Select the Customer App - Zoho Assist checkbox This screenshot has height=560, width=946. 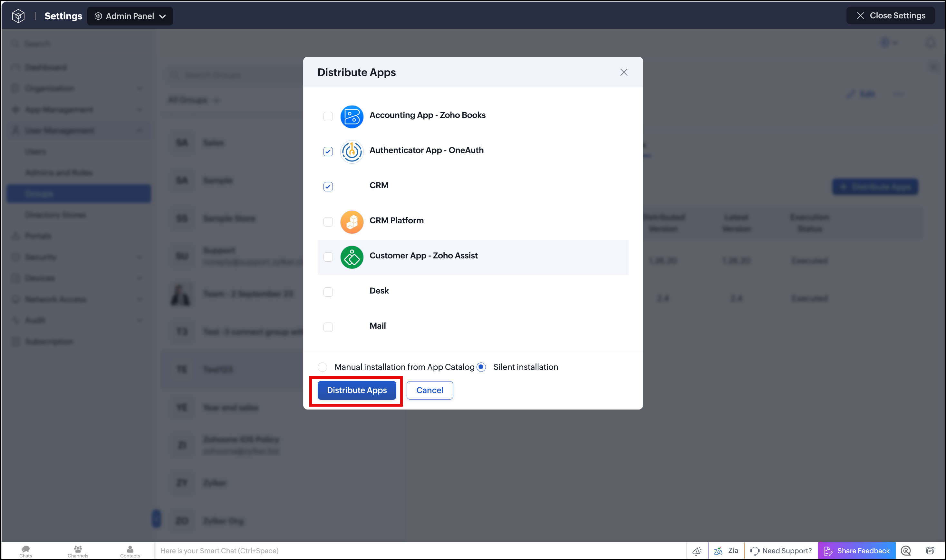click(x=328, y=256)
